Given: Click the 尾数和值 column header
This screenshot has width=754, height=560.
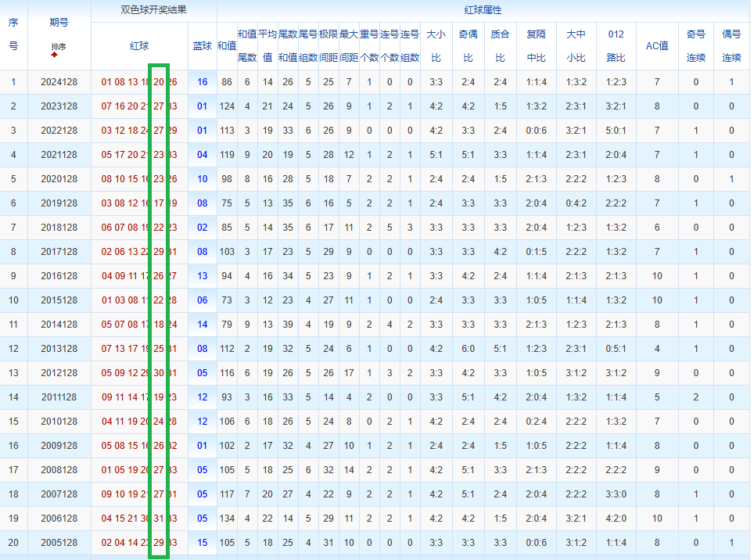Looking at the screenshot, I should [288, 46].
